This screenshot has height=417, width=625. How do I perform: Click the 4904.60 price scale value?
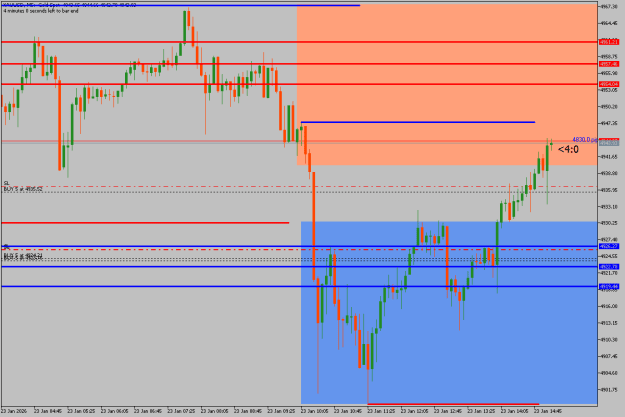[609, 373]
